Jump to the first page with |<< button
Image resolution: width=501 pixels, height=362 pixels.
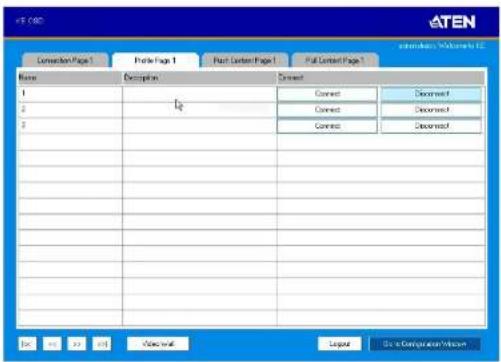(27, 344)
